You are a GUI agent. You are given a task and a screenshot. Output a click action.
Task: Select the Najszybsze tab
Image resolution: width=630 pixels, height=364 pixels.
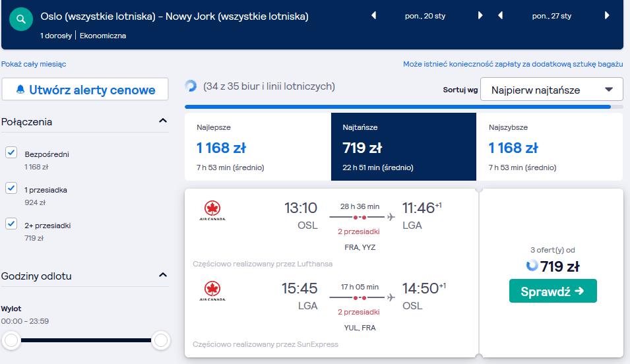tap(550, 146)
